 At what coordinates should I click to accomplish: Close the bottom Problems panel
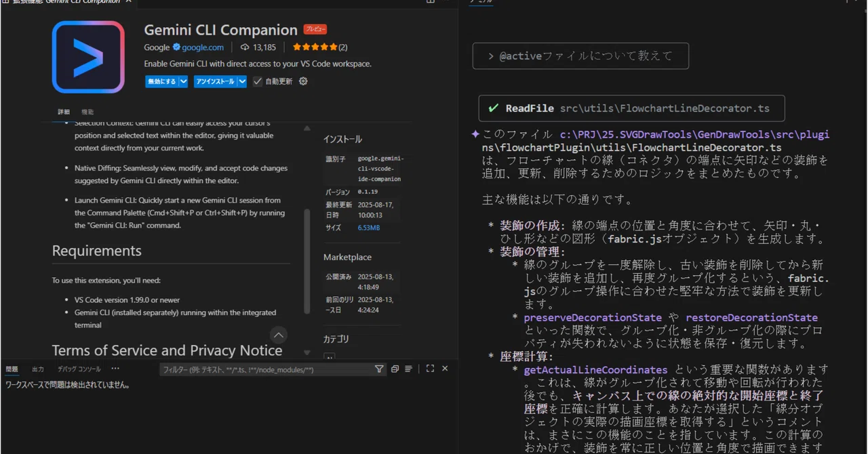(x=445, y=369)
